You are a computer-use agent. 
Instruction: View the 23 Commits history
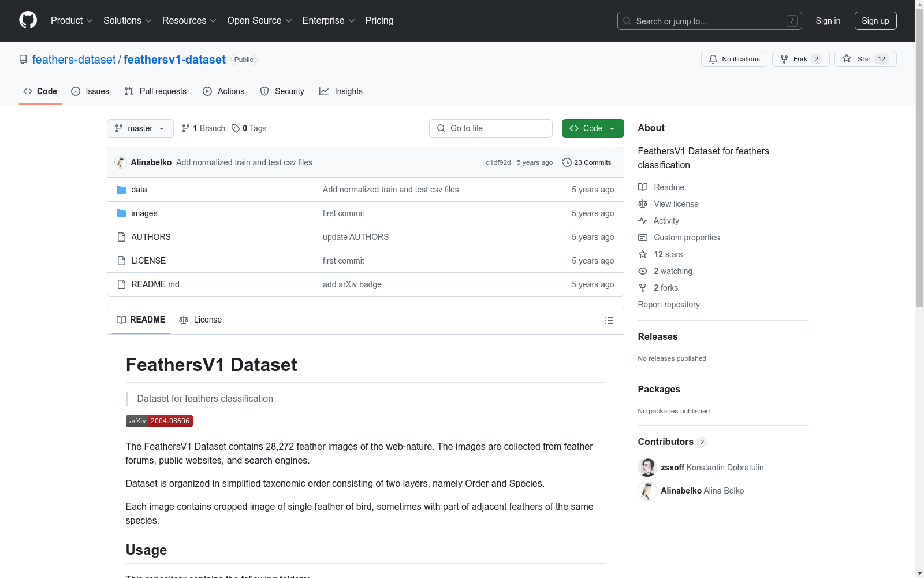click(x=587, y=162)
